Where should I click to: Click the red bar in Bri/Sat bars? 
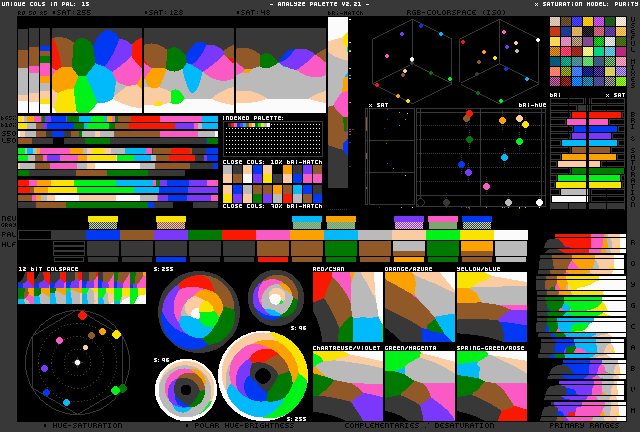tap(597, 115)
